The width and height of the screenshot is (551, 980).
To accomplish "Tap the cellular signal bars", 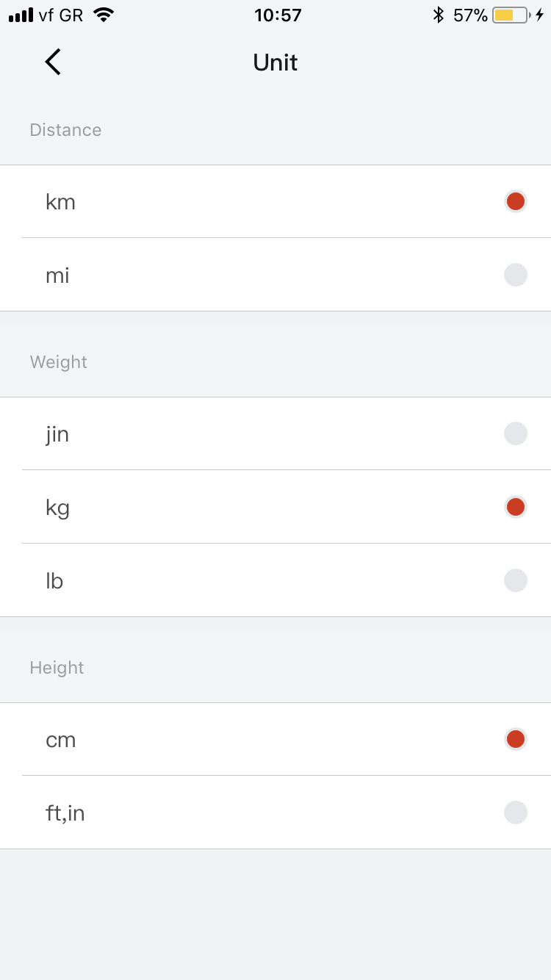I will pos(21,15).
